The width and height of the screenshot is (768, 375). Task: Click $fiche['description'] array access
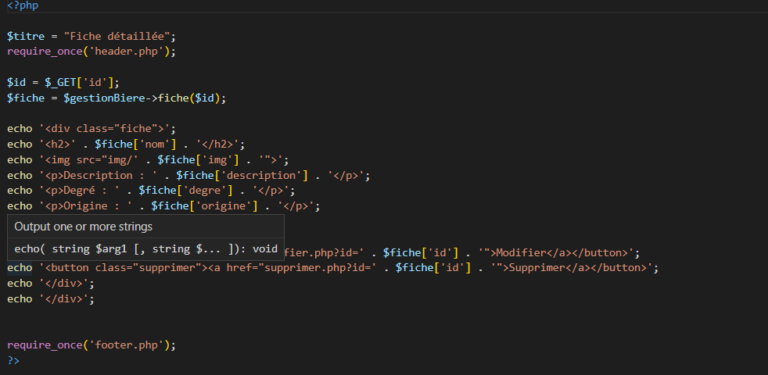242,175
